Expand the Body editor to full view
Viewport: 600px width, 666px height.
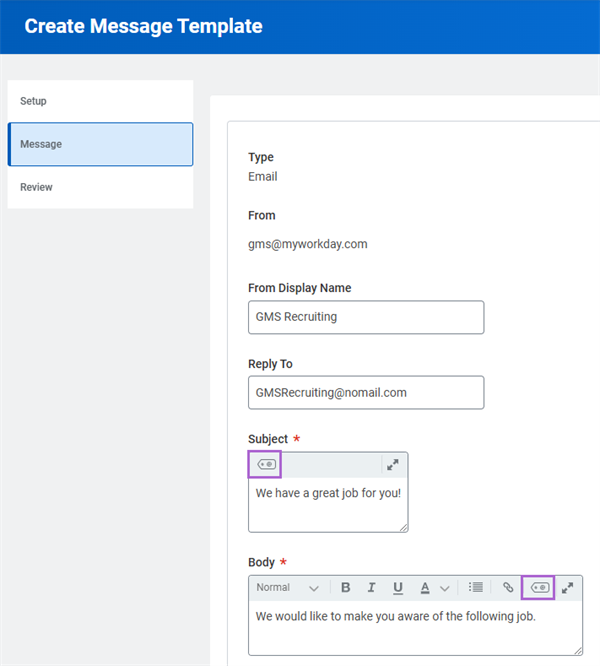568,588
